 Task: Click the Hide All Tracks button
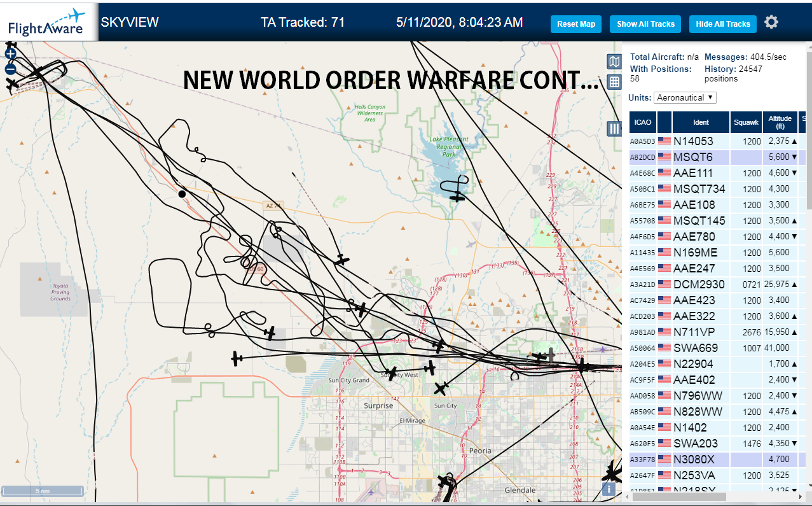(723, 24)
